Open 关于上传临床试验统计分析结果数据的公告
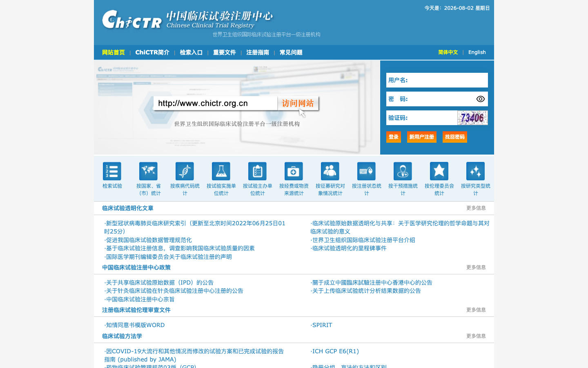 [365, 291]
